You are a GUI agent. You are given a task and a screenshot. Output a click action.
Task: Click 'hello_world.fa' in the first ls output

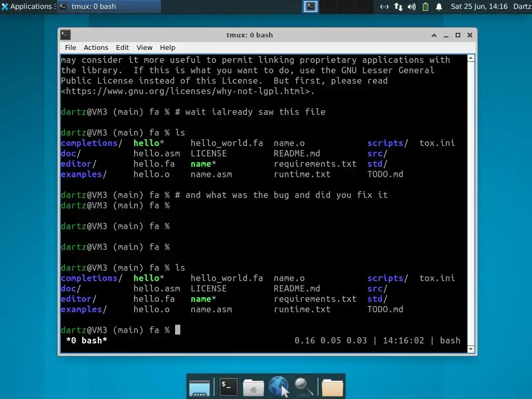(227, 143)
